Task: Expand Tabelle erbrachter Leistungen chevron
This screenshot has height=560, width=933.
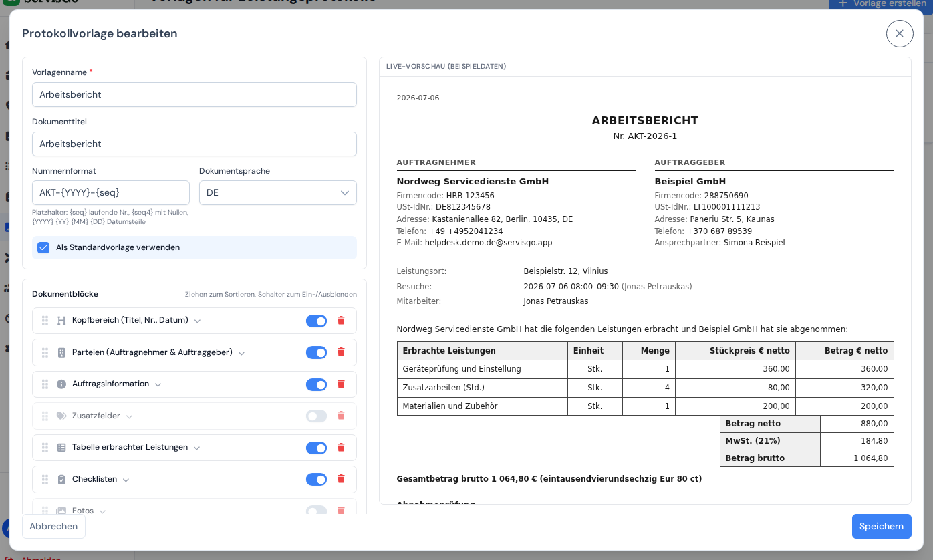Action: [196, 448]
